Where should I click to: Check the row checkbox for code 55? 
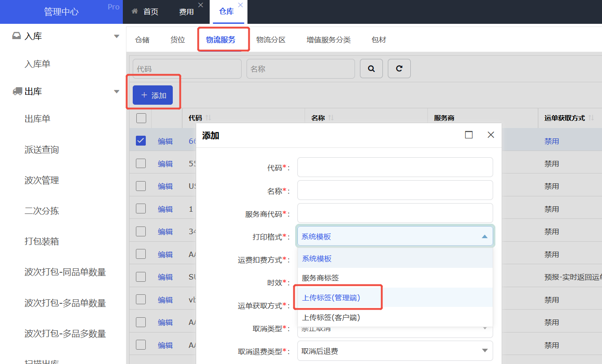141,163
